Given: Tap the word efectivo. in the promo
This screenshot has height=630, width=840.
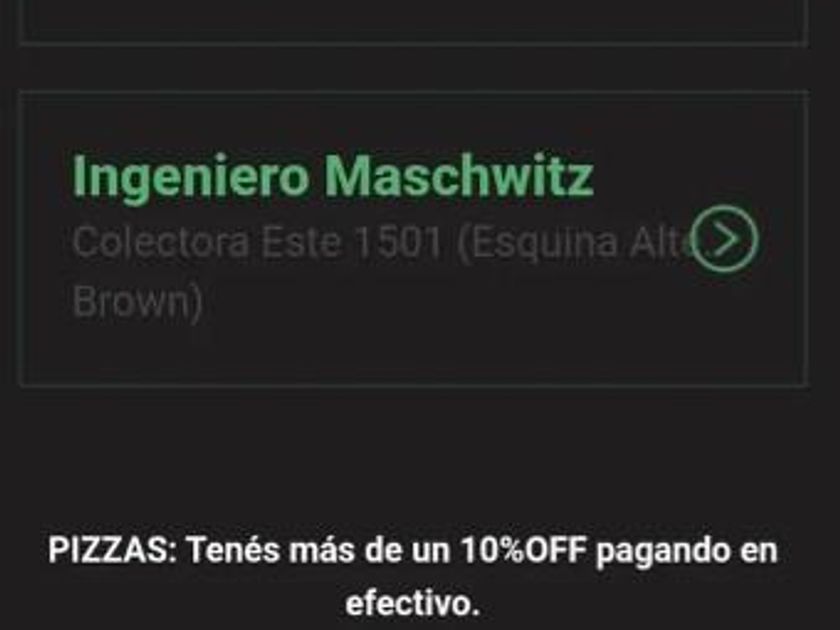Looking at the screenshot, I should click(412, 604).
